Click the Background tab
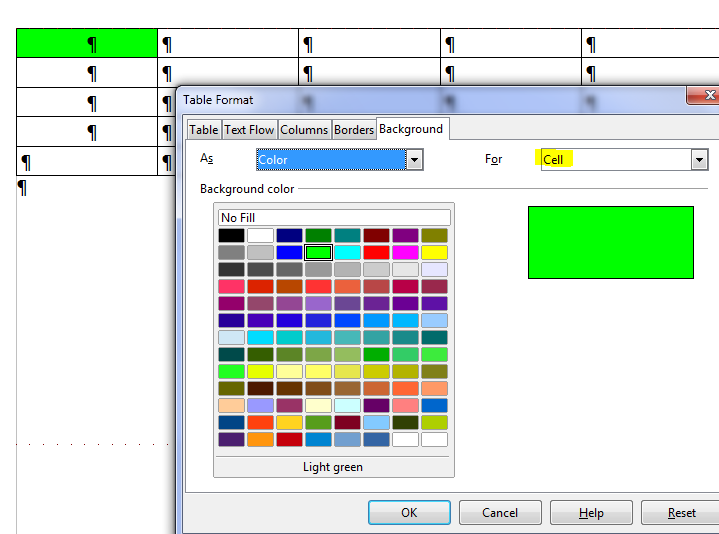Image resolution: width=719 pixels, height=534 pixels. (x=411, y=129)
